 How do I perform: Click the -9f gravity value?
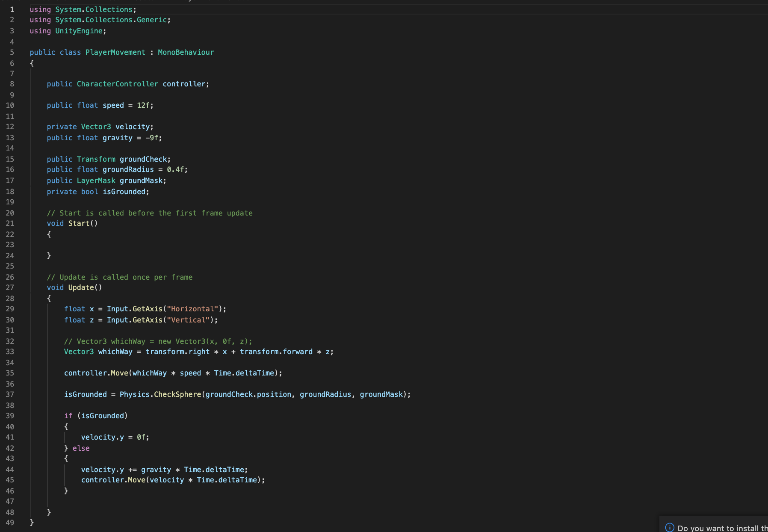point(152,138)
